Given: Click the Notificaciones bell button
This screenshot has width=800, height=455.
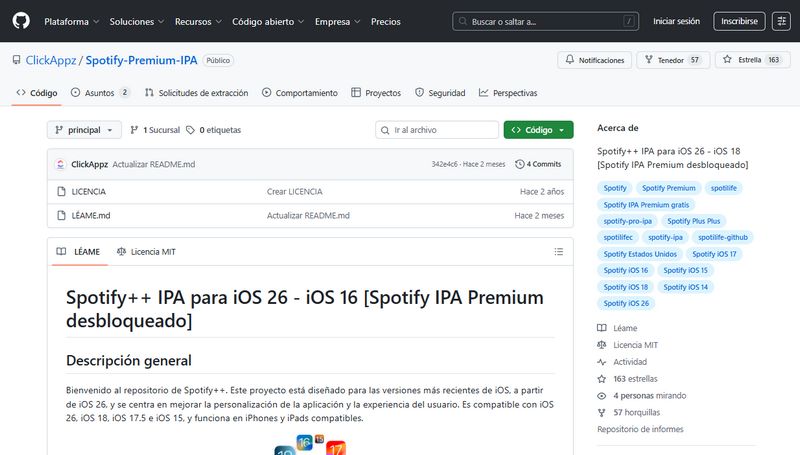Looking at the screenshot, I should tap(594, 60).
